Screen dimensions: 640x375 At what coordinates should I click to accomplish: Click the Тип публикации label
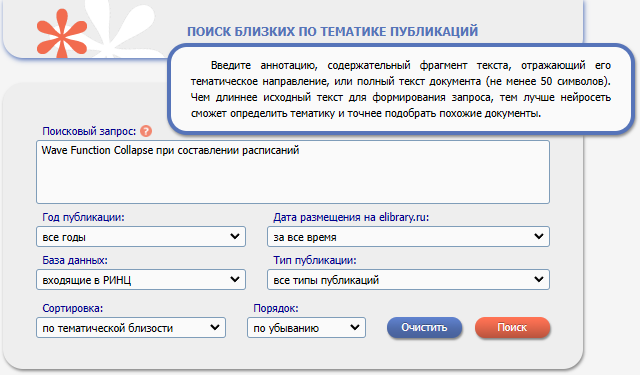(x=315, y=260)
